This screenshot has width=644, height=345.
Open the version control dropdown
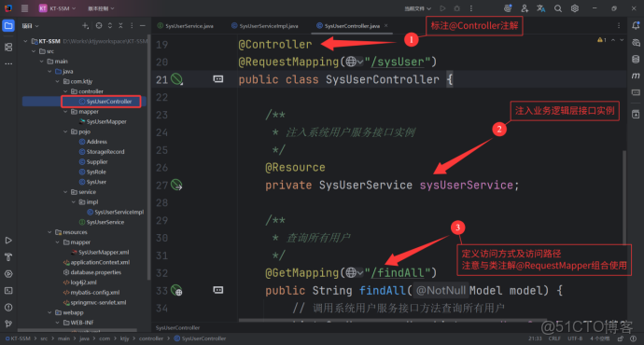pos(101,8)
